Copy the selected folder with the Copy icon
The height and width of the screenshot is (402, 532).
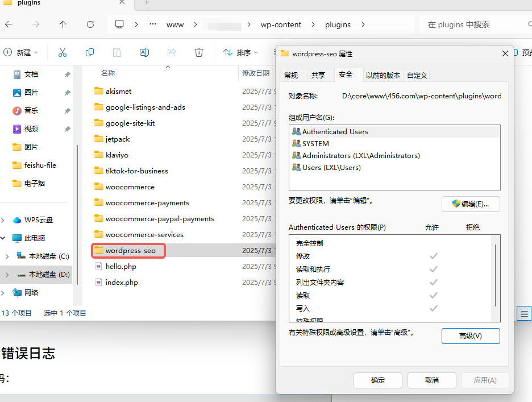[x=90, y=52]
